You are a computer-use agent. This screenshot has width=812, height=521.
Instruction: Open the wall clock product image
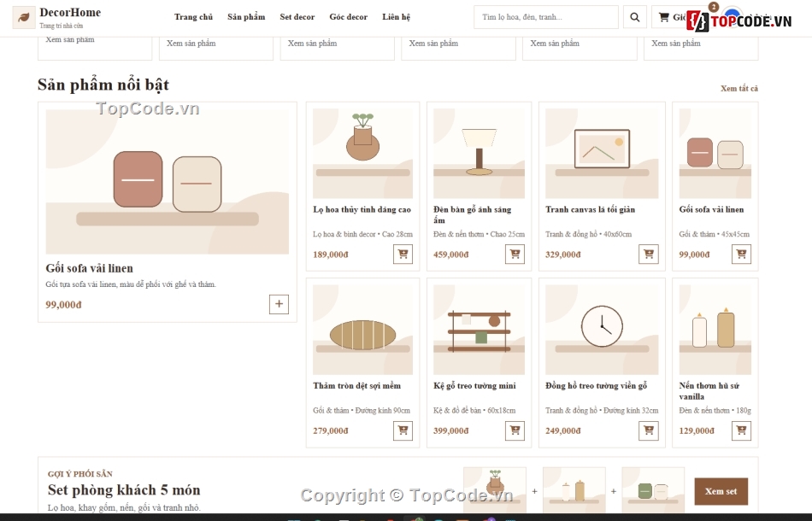pyautogui.click(x=602, y=330)
